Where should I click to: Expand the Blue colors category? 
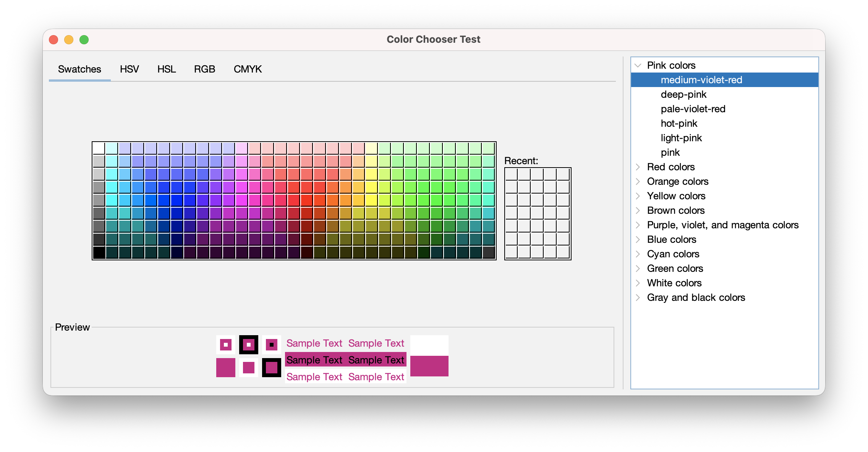point(638,239)
